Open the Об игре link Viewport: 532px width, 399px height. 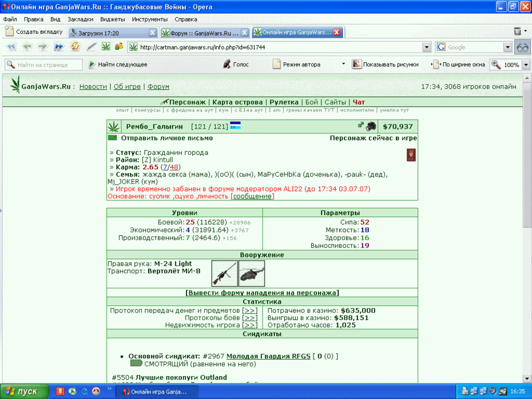pyautogui.click(x=127, y=86)
